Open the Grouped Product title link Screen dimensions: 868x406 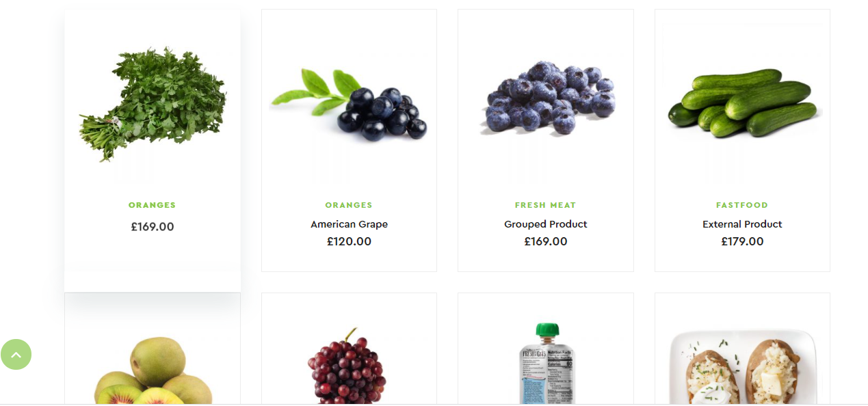click(x=546, y=224)
